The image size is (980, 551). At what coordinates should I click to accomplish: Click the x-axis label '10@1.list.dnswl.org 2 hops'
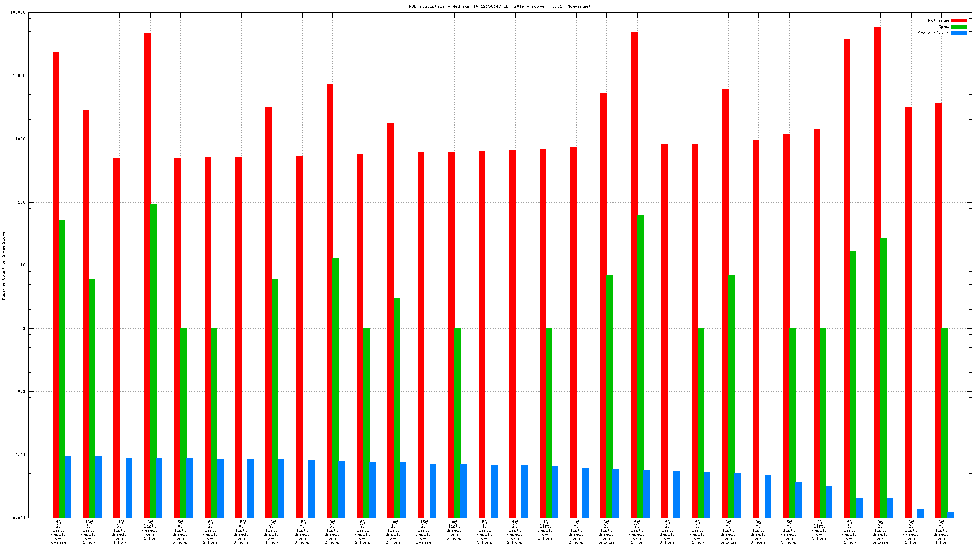click(394, 532)
